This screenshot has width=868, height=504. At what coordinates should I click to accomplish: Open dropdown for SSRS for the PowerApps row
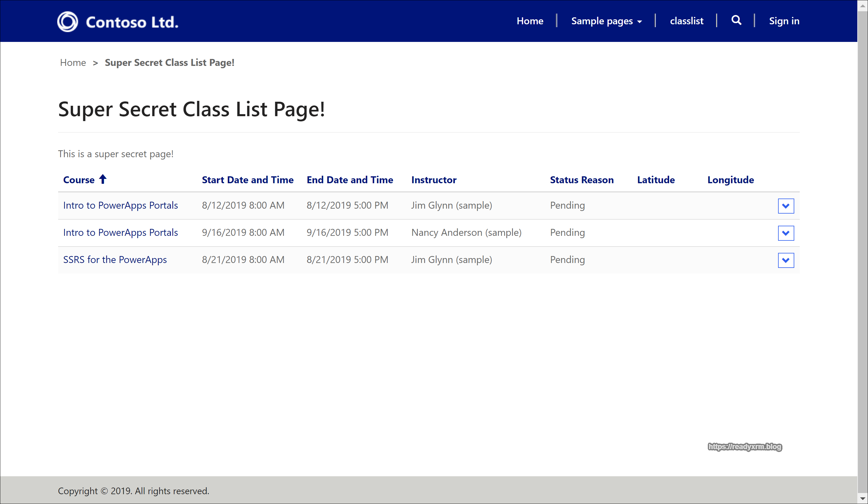pyautogui.click(x=786, y=260)
